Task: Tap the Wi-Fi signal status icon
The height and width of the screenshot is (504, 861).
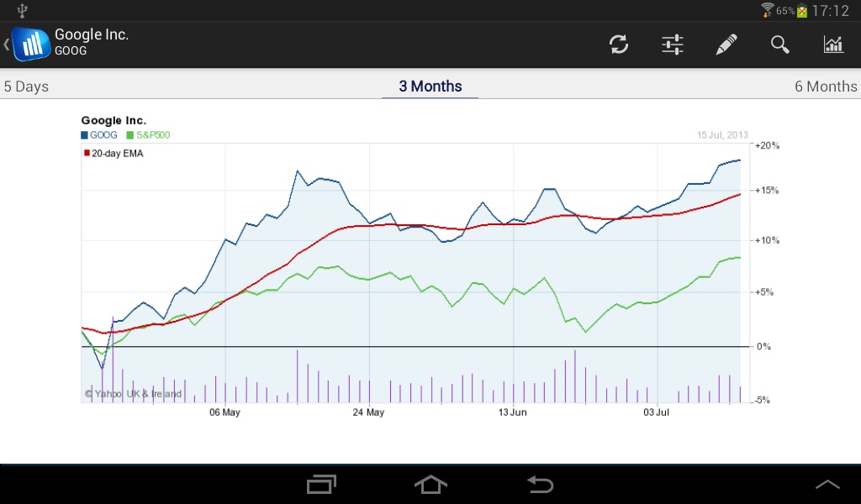Action: (767, 10)
